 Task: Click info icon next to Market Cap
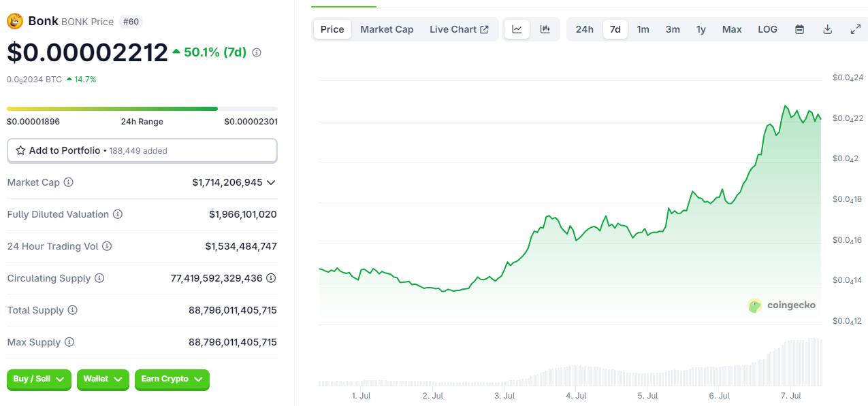pos(69,182)
